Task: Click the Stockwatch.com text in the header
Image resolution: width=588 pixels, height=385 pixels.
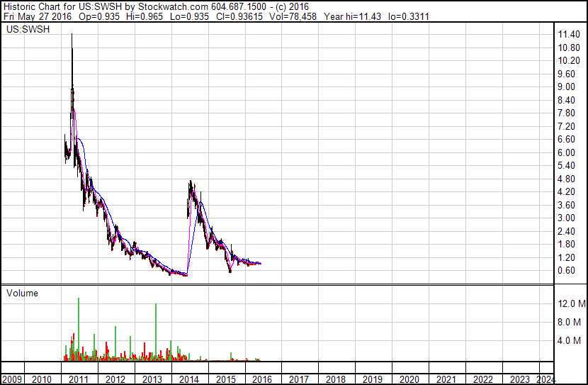Action: (x=173, y=7)
